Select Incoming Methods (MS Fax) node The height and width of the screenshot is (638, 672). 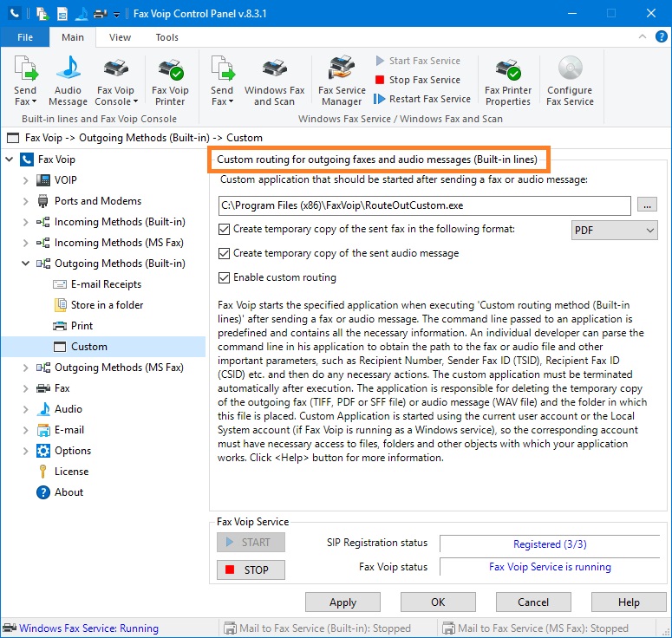pyautogui.click(x=119, y=243)
